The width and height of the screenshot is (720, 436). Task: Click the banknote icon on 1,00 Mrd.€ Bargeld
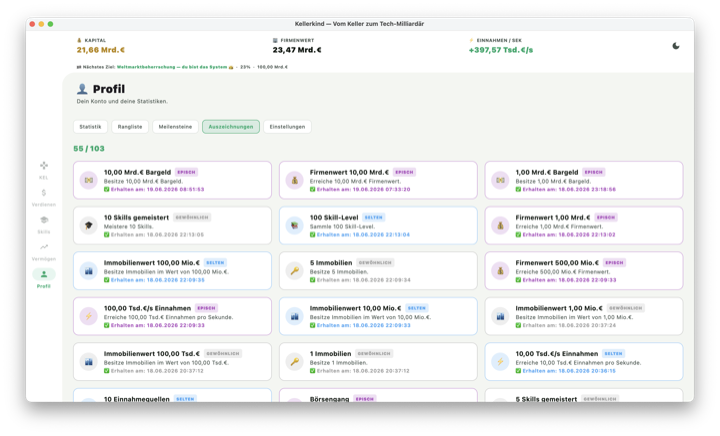[501, 180]
